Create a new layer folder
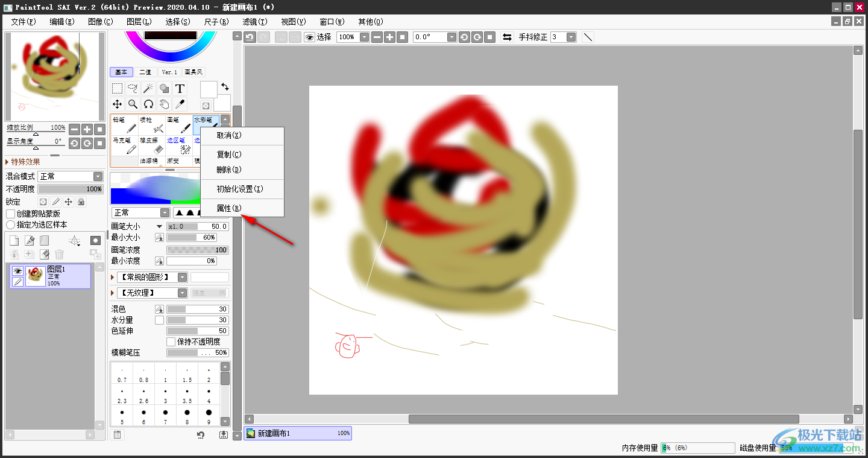Viewport: 868px width, 458px height. coord(45,240)
